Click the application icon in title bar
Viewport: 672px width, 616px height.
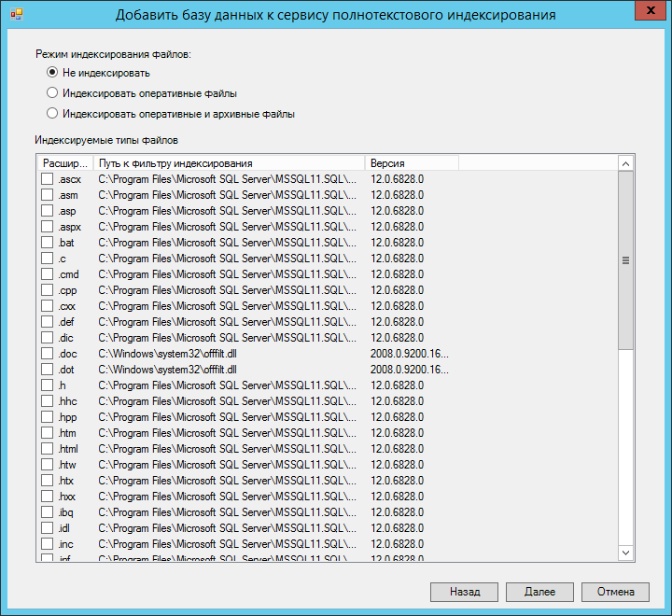click(x=16, y=15)
